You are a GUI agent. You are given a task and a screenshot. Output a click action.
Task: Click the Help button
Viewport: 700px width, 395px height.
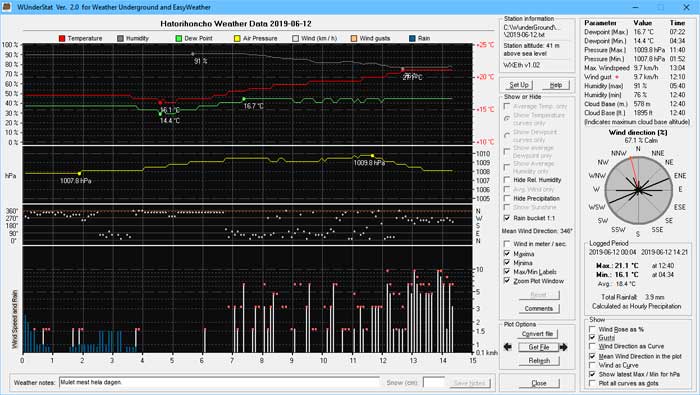coord(556,85)
